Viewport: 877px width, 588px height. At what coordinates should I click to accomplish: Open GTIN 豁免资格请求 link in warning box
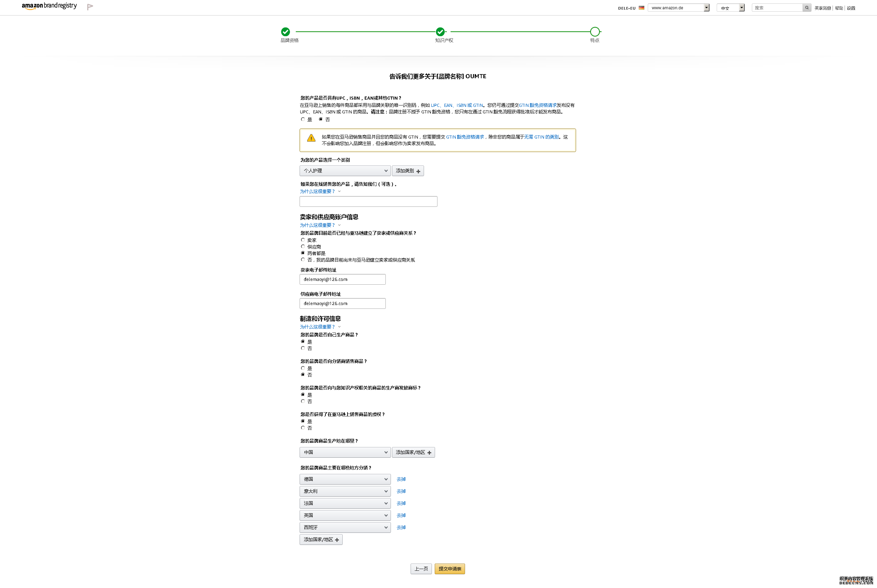click(x=465, y=137)
